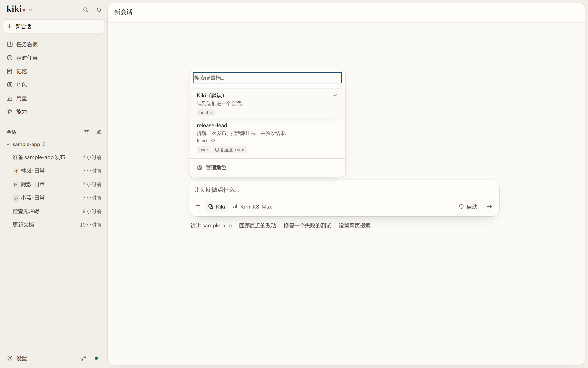The height and width of the screenshot is (368, 588).
Task: Click the message box 让 kiki 做点什么
Action: click(344, 190)
